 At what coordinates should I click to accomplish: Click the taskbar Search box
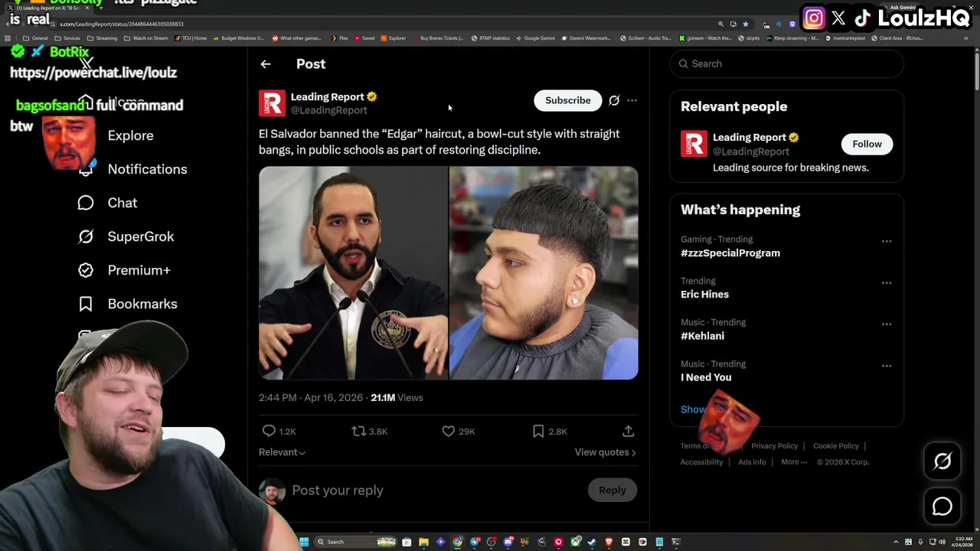pyautogui.click(x=356, y=542)
